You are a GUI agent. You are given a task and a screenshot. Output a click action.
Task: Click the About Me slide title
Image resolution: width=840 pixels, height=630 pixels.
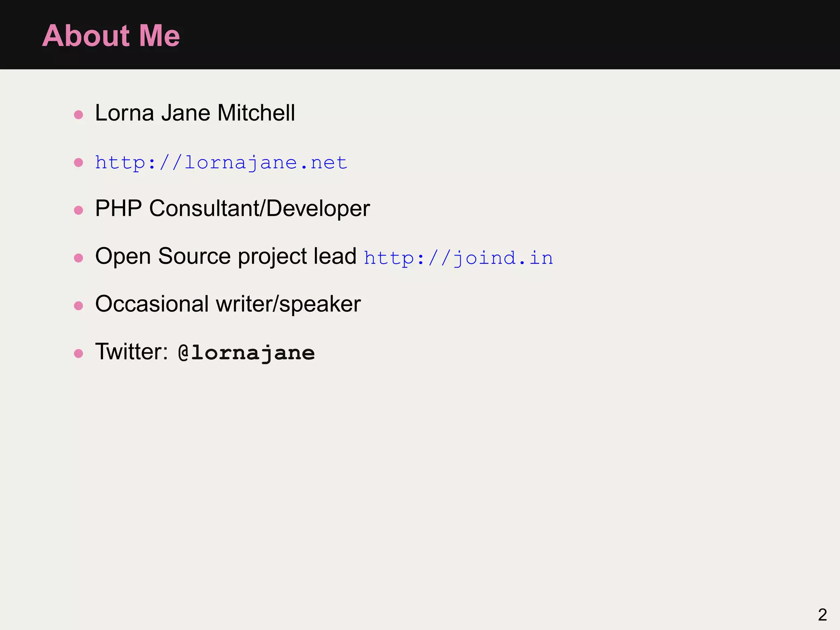[111, 36]
